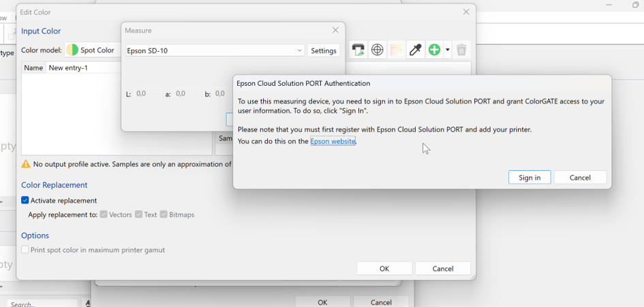644x307 pixels.
Task: Toggle the Bitmaps replacement checkbox
Action: pyautogui.click(x=164, y=214)
